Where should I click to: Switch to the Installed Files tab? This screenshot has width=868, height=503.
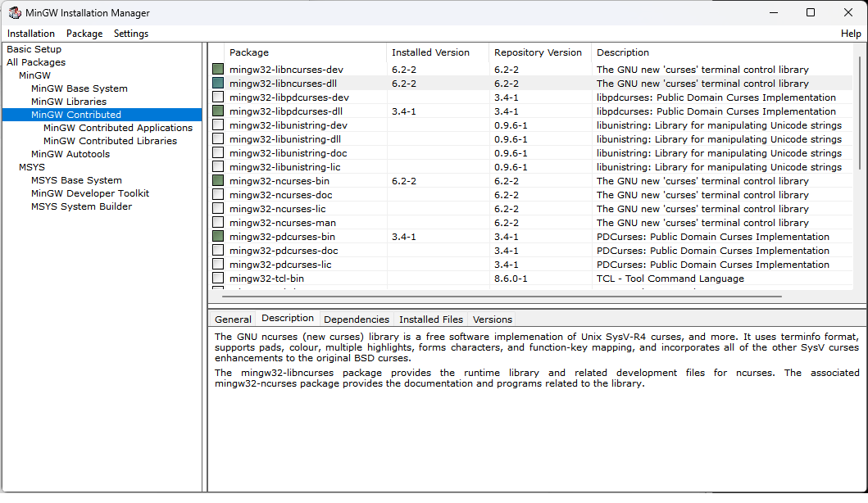430,319
